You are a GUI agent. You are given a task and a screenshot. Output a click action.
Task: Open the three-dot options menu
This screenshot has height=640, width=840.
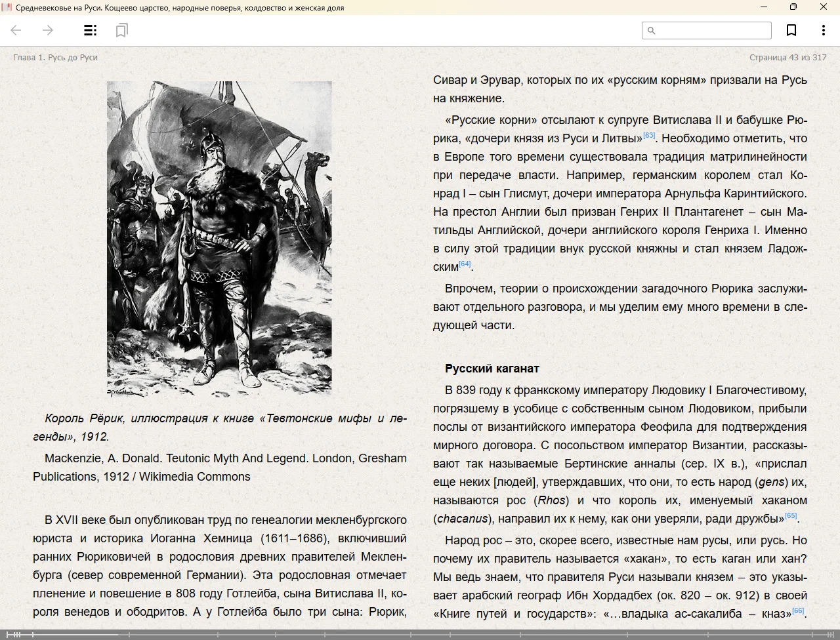[x=823, y=30]
